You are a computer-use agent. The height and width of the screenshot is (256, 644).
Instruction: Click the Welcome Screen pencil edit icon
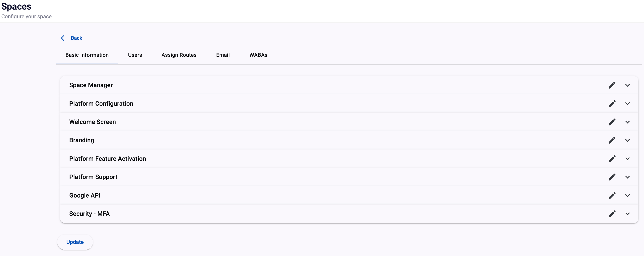612,122
